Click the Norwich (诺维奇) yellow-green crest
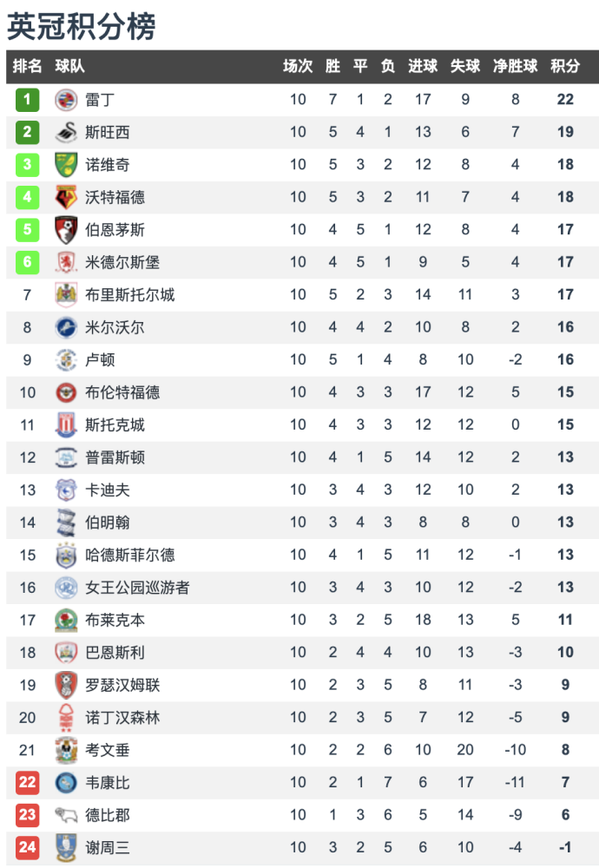Screen dimensions: 599x868 pos(66,165)
